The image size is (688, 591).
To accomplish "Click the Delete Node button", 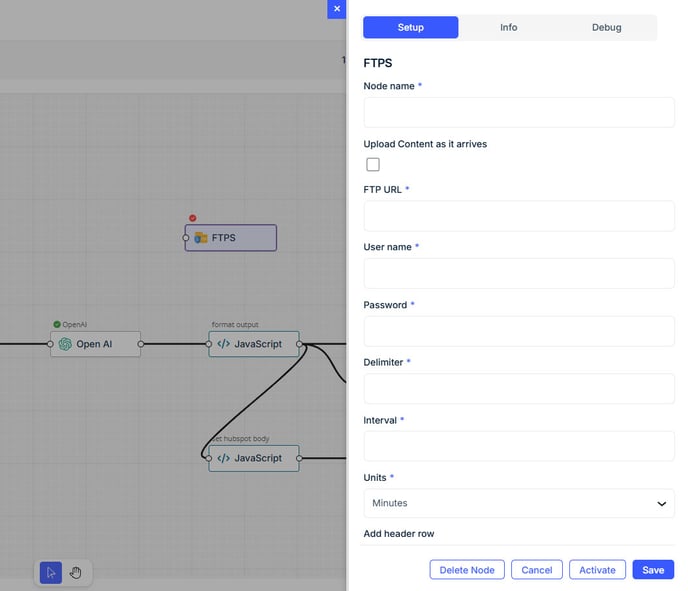I will 467,570.
